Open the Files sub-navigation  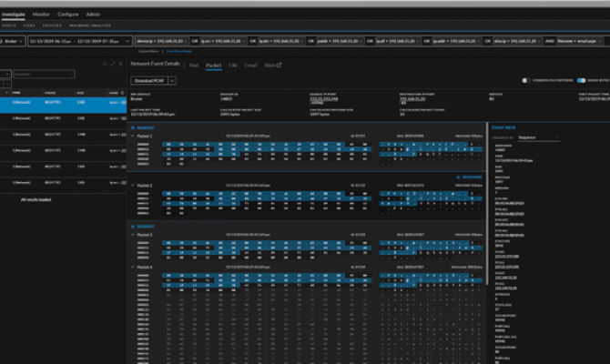coord(29,25)
